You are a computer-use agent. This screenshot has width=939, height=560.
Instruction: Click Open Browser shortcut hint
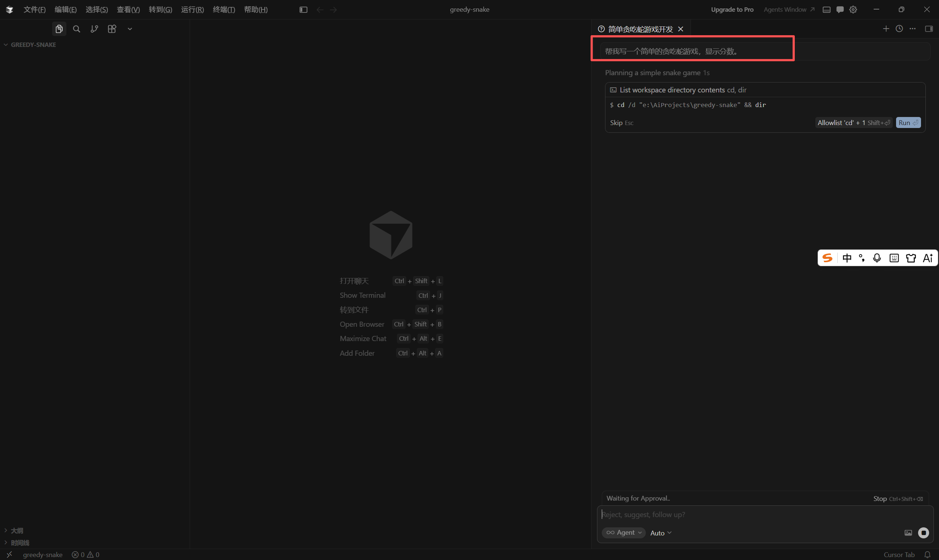coord(391,324)
